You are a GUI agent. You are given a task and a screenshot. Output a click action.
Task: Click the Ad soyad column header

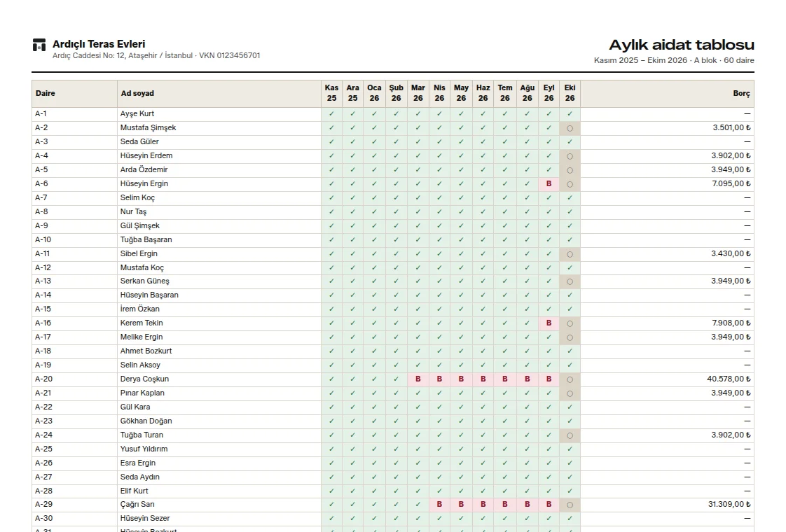coord(137,93)
